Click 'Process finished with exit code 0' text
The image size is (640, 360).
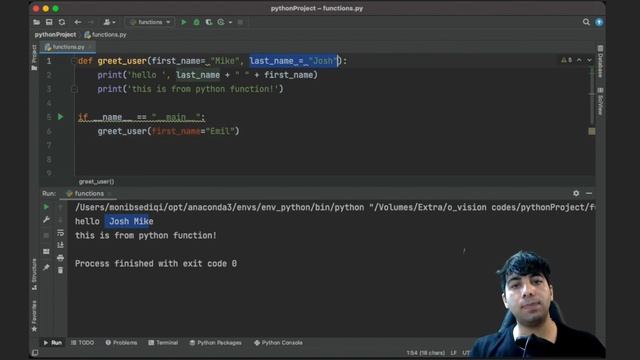(x=156, y=264)
